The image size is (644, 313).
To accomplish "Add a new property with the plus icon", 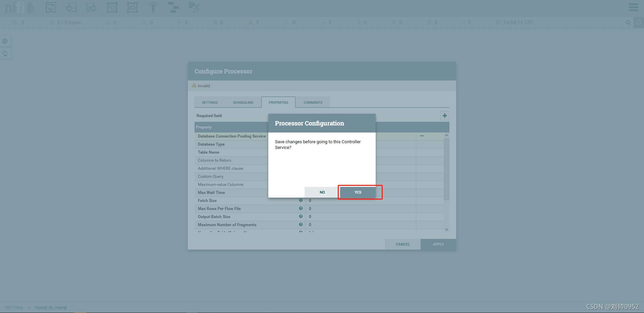I will pos(445,116).
